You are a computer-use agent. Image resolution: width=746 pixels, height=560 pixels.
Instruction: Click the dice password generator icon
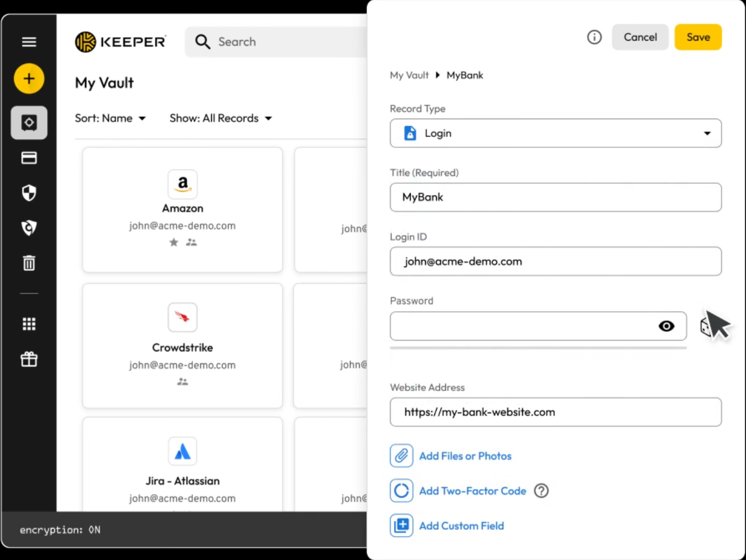[706, 327]
